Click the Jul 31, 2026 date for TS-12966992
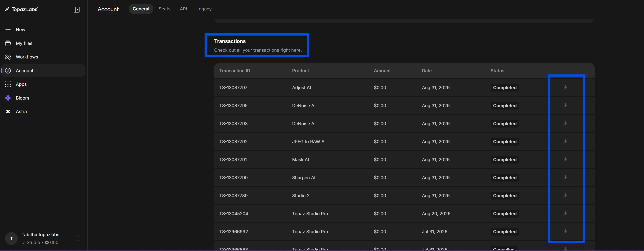This screenshot has height=251, width=644. click(434, 232)
